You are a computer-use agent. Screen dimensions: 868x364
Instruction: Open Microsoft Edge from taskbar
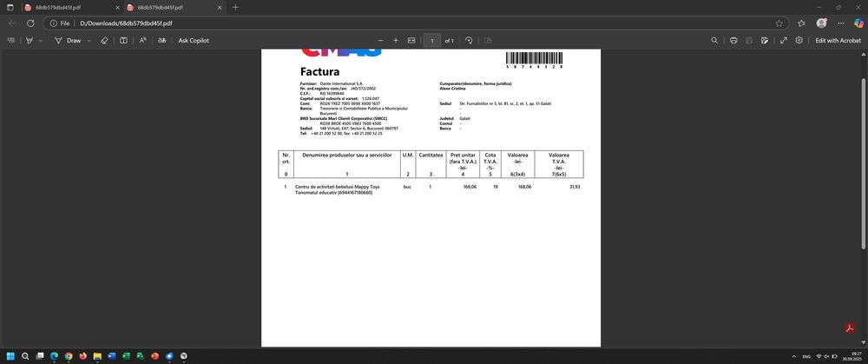54,355
